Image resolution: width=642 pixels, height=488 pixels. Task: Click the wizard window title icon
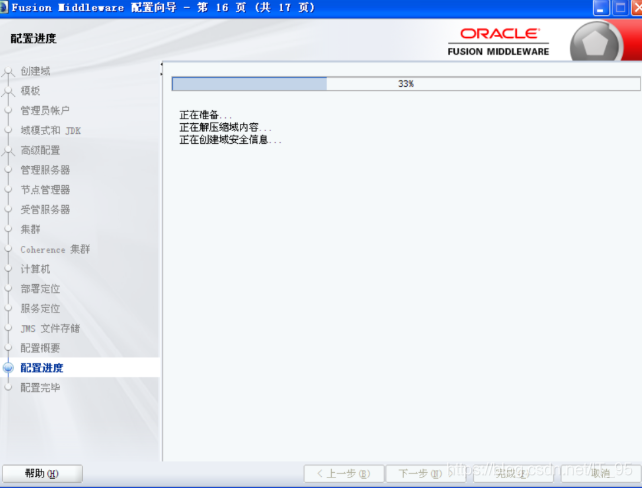[4, 7]
